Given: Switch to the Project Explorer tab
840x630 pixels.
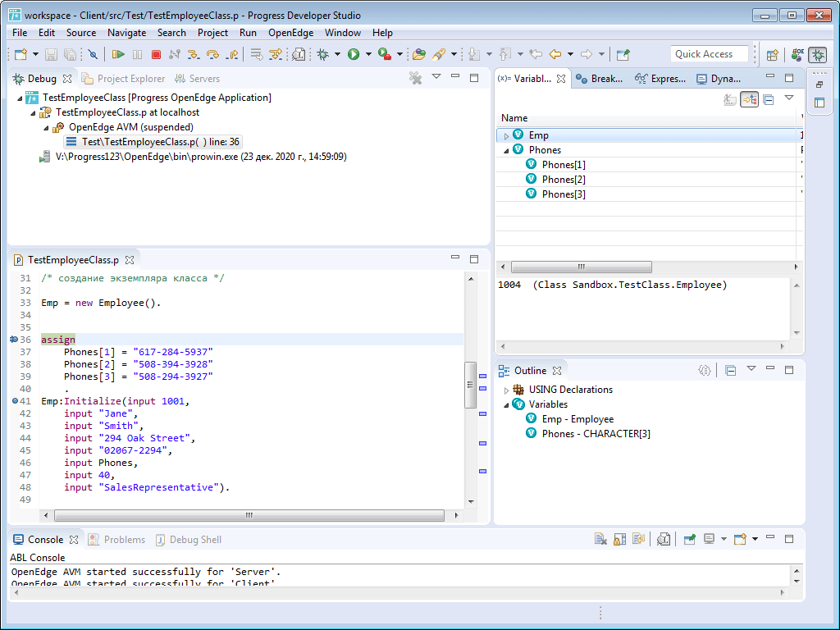Looking at the screenshot, I should (x=123, y=79).
